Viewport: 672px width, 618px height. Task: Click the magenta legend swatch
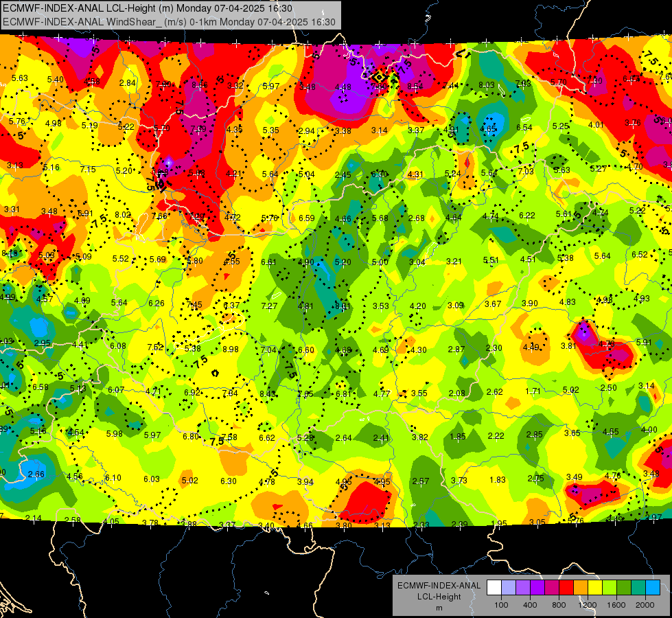(x=552, y=588)
